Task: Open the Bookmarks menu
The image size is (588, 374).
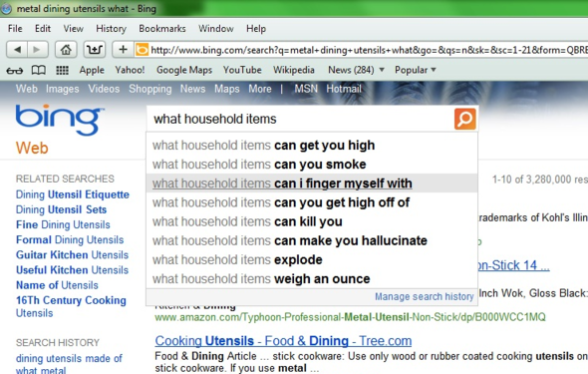Action: [162, 29]
